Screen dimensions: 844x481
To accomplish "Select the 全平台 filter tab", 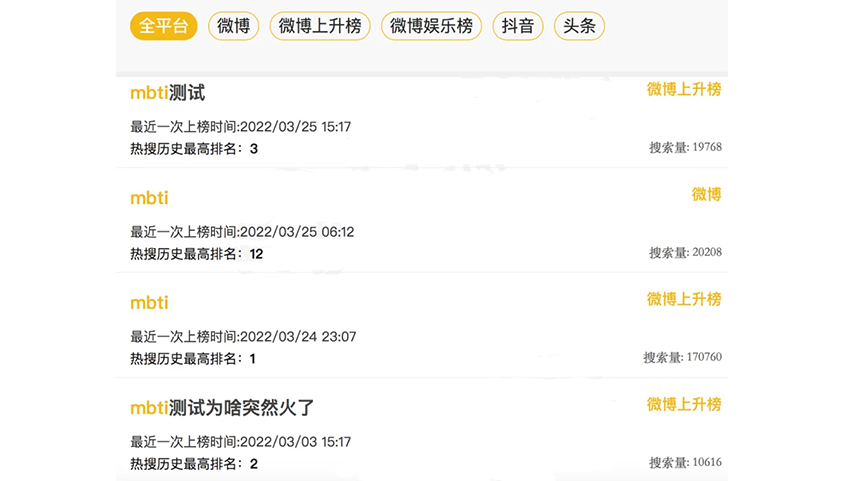I will pyautogui.click(x=164, y=26).
